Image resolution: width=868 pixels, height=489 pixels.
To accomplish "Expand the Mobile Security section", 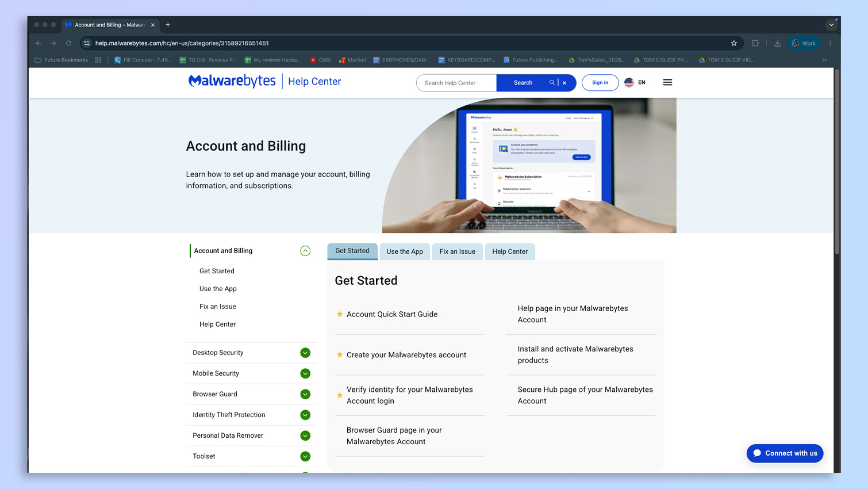I will 305,373.
